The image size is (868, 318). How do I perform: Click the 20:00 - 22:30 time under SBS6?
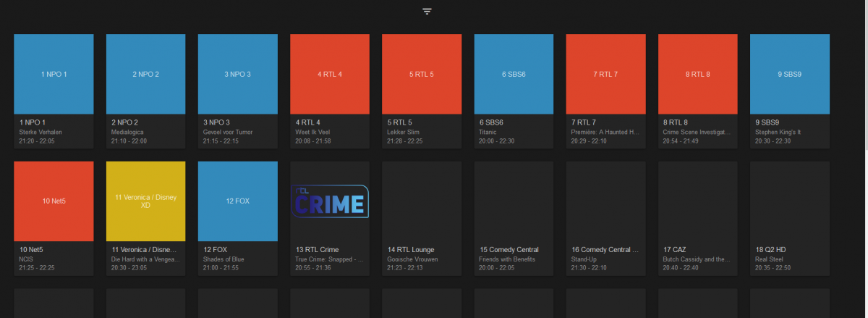[497, 141]
